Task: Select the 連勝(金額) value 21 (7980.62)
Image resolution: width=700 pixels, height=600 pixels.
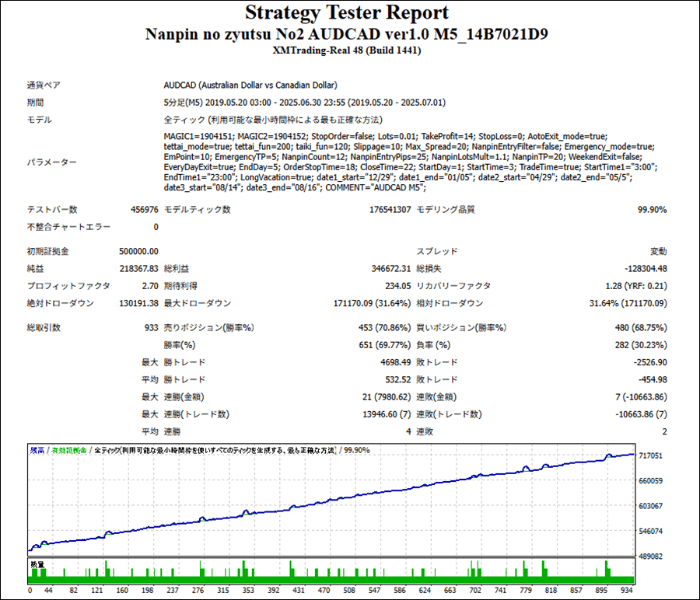Action: click(x=387, y=397)
